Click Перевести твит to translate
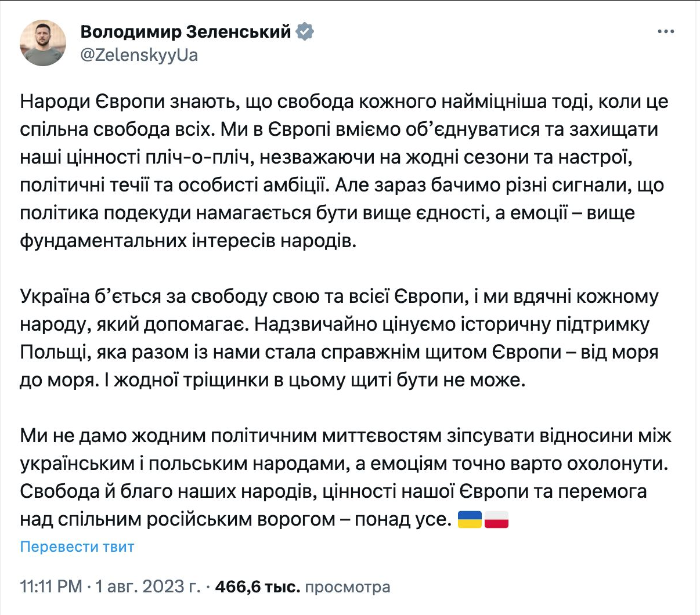 tap(77, 547)
